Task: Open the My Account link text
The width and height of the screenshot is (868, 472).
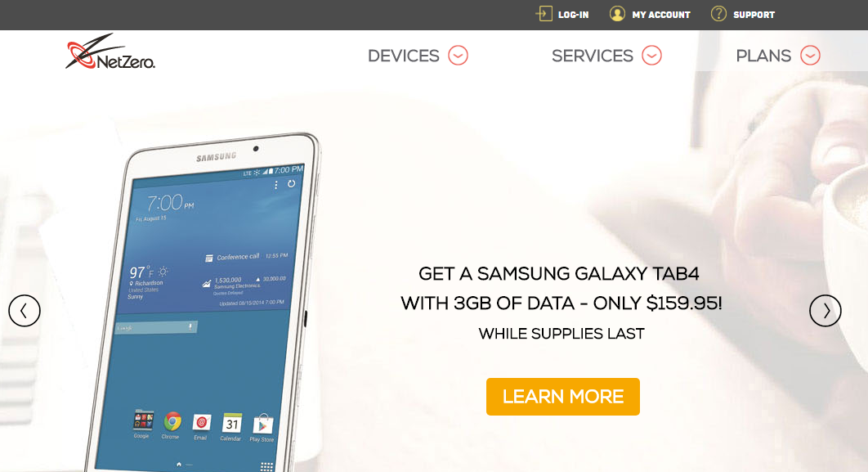Action: [661, 15]
